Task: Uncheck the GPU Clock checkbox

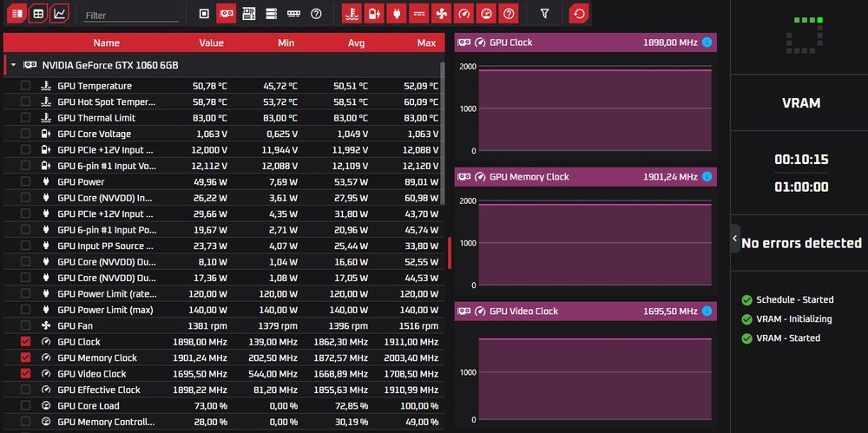Action: click(x=25, y=341)
